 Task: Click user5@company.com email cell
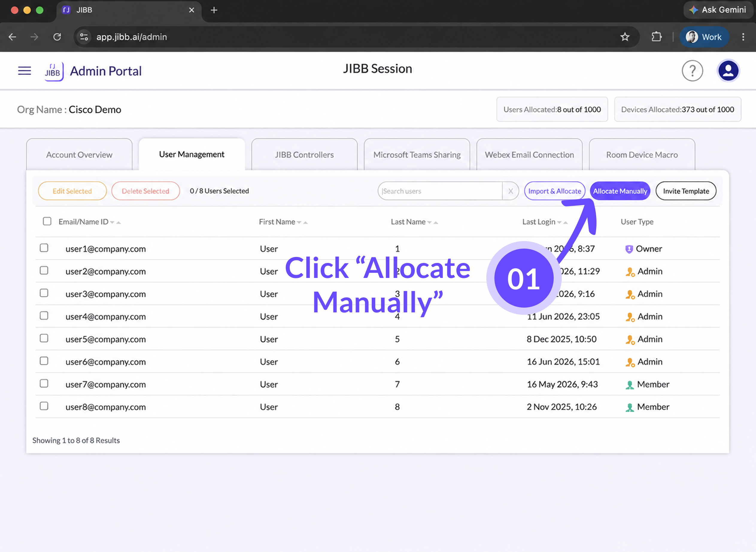(x=106, y=339)
